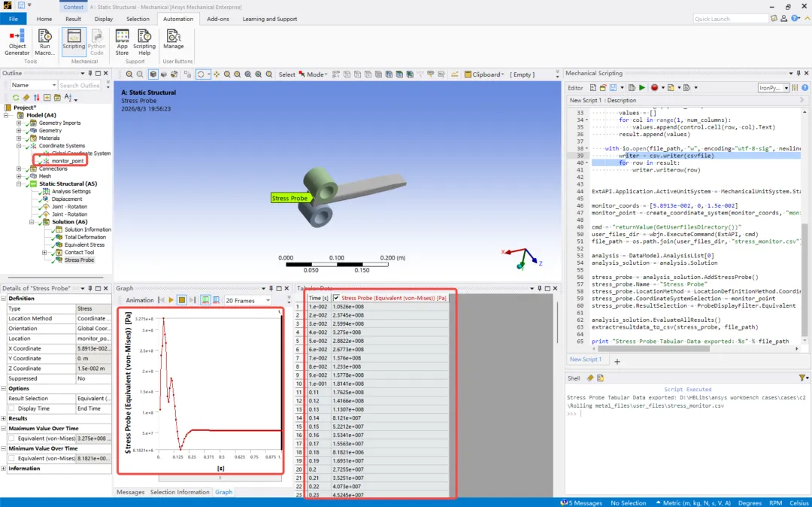812x507 pixels.
Task: Select the New Script 1 tab
Action: (x=585, y=359)
